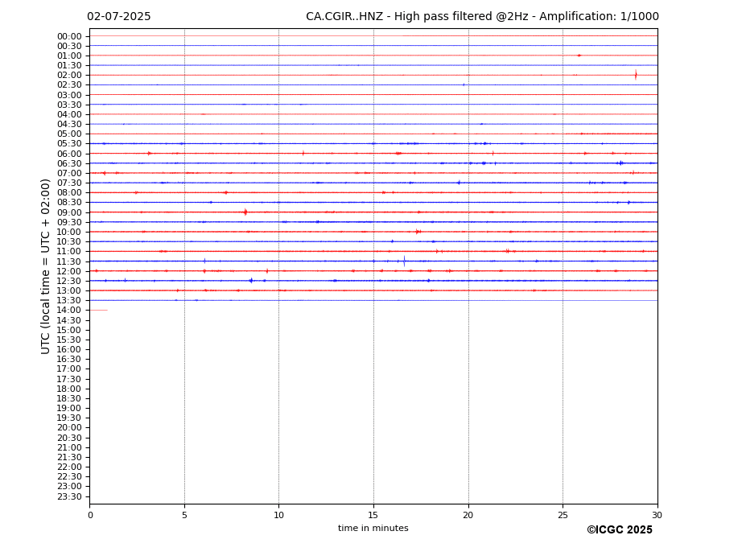The height and width of the screenshot is (560, 746).
Task: Click the 04:00 time row label
Action: point(69,115)
